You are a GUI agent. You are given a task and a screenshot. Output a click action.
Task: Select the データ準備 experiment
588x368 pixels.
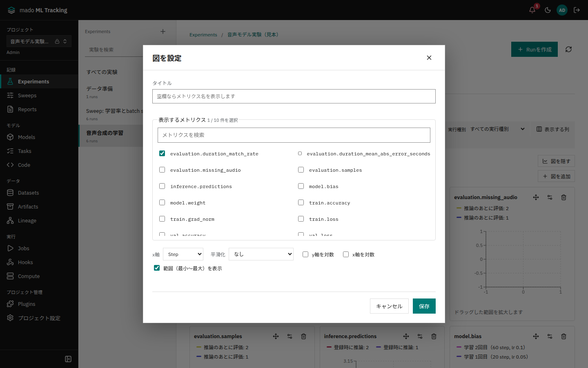(111, 92)
